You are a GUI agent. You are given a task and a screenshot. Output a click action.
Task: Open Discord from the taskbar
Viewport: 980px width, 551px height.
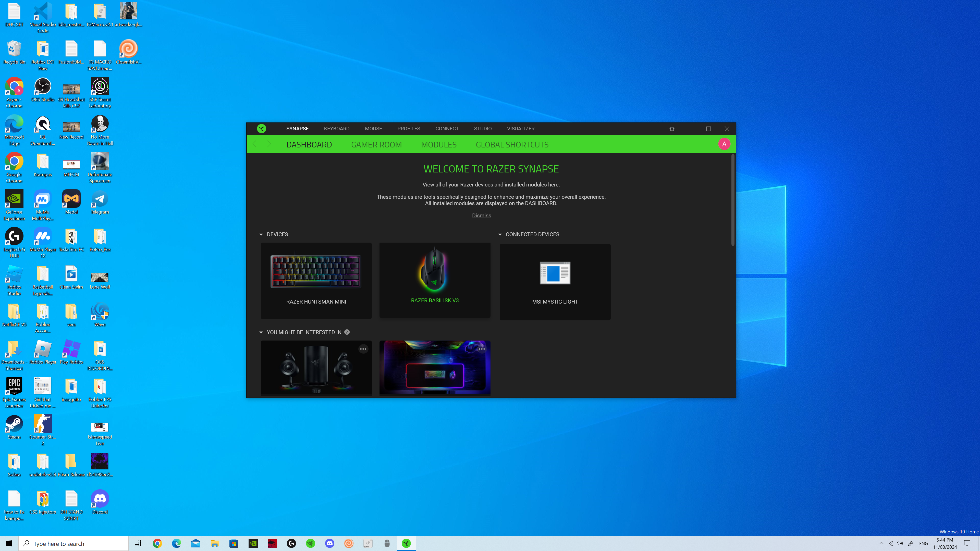[x=329, y=543]
